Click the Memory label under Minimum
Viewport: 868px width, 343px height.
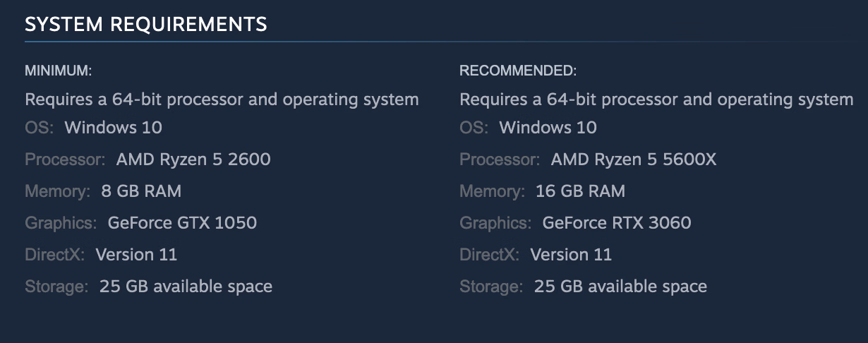coord(57,191)
